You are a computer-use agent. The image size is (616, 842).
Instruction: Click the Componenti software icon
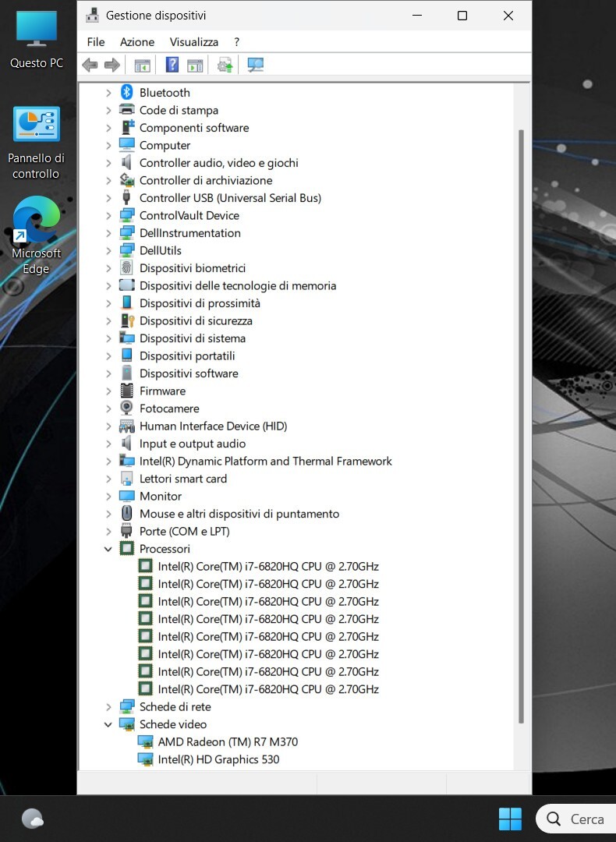point(127,128)
